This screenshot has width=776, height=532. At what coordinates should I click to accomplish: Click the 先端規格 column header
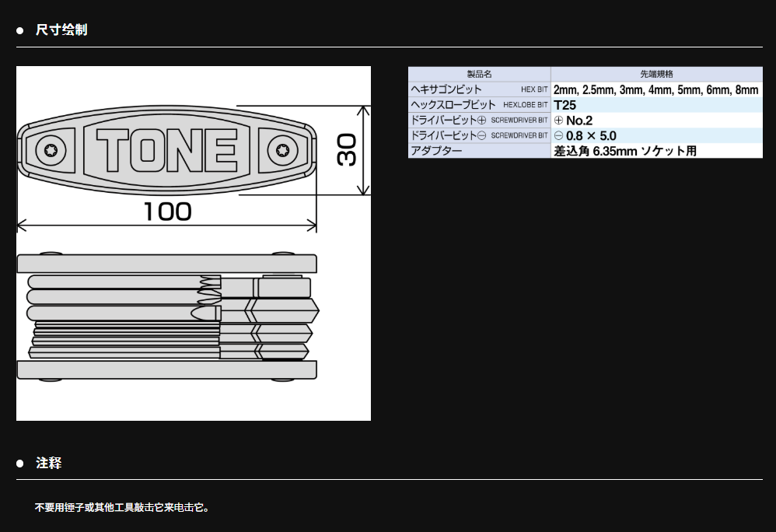coord(655,74)
